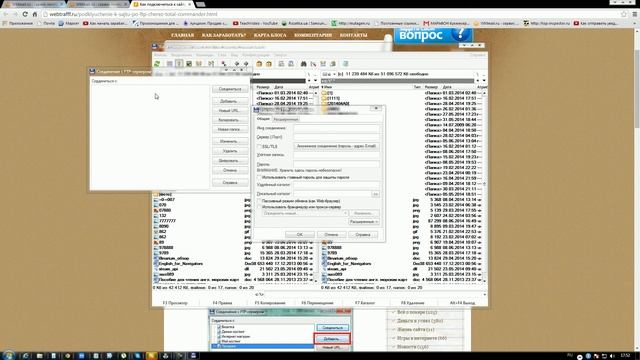Click the Новый URL button
Image resolution: width=640 pixels, height=360 pixels.
tap(230, 111)
